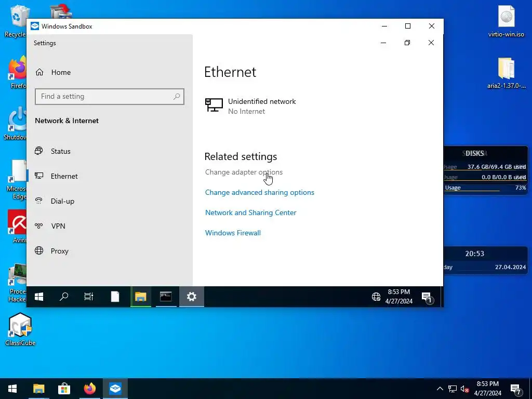The height and width of the screenshot is (399, 532).
Task: Open the Proxy settings page
Action: [52, 251]
